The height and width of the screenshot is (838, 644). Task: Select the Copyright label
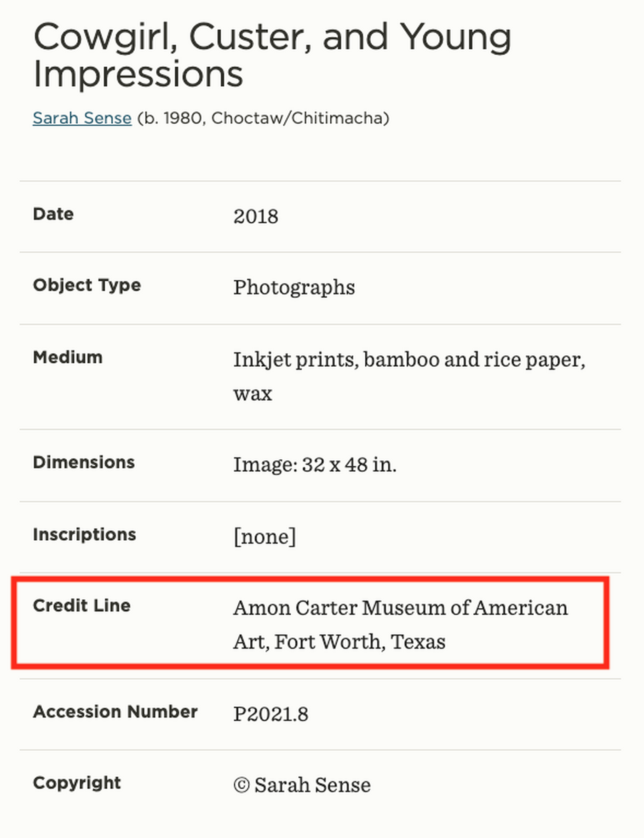coord(76,782)
